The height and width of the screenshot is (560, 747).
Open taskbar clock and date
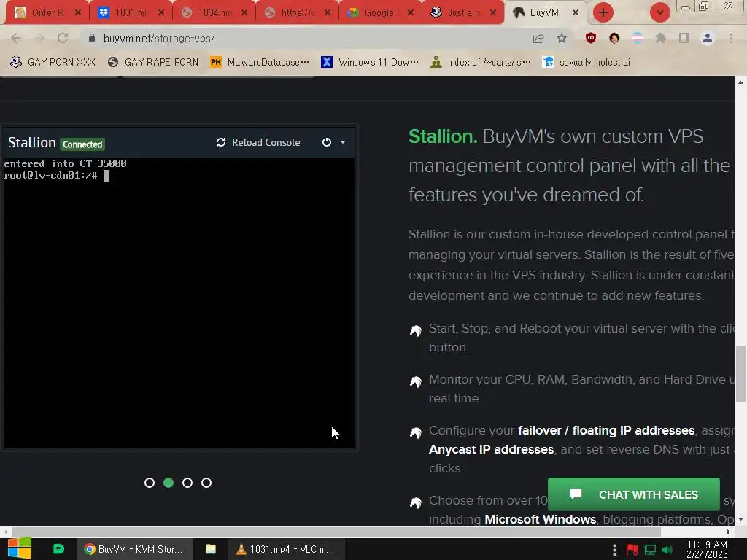click(707, 550)
